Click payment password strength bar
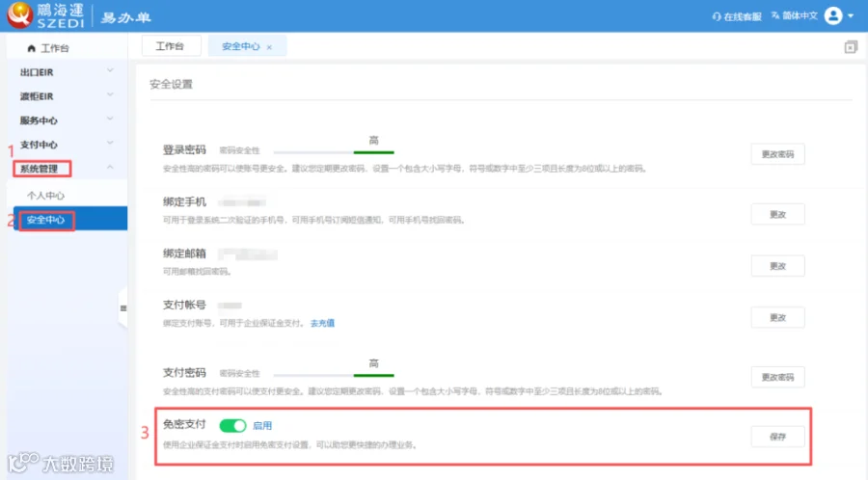This screenshot has height=480, width=868. [334, 375]
